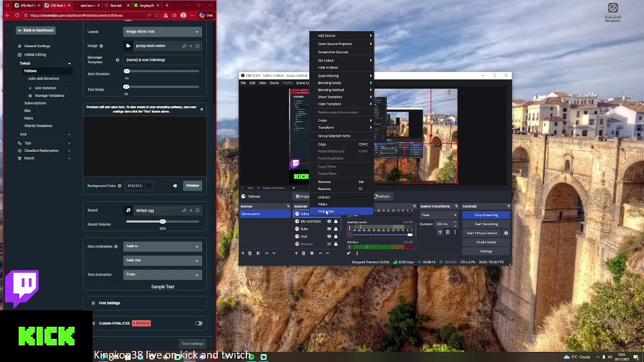
Task: Open the Layout dropdown Image Above Text
Action: 163,32
